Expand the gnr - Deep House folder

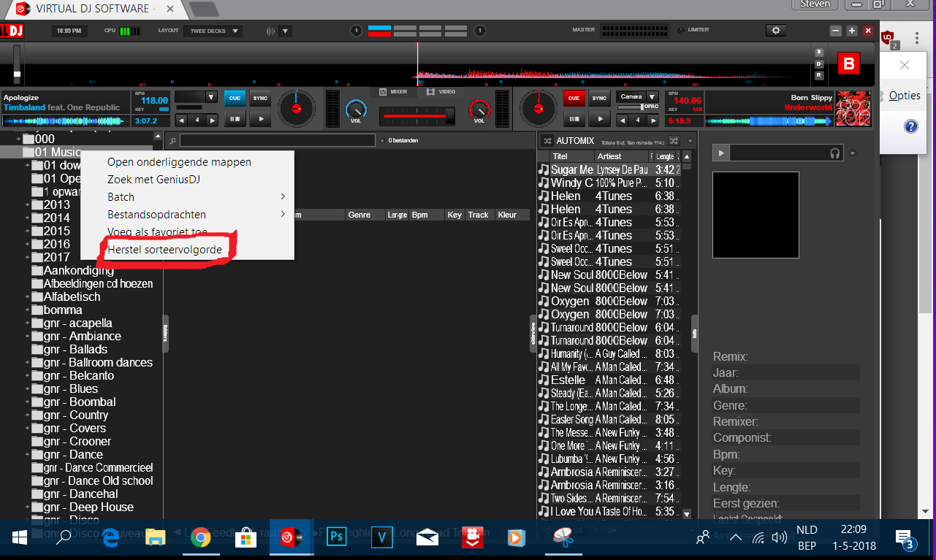28,507
